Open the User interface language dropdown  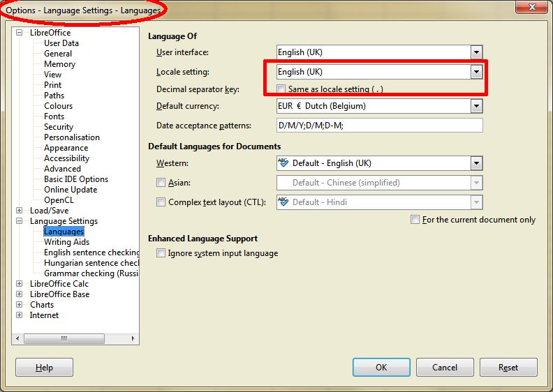[476, 52]
